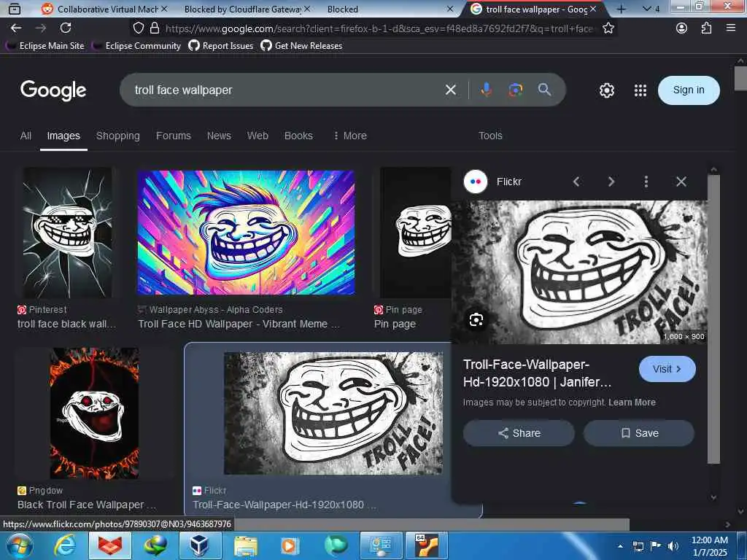Click the Flickr source logo in preview
This screenshot has width=747, height=560.
click(476, 182)
